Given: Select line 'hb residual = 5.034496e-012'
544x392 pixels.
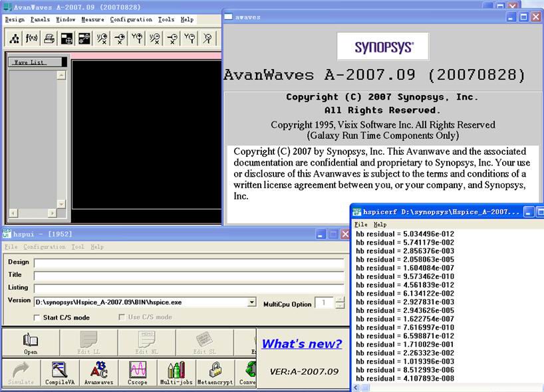Looking at the screenshot, I should 405,234.
